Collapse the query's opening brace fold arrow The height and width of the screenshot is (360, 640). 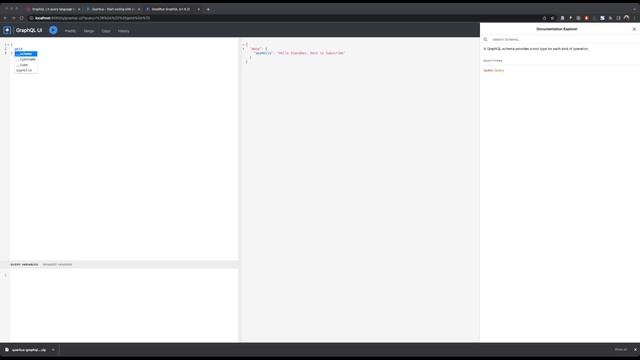9,44
